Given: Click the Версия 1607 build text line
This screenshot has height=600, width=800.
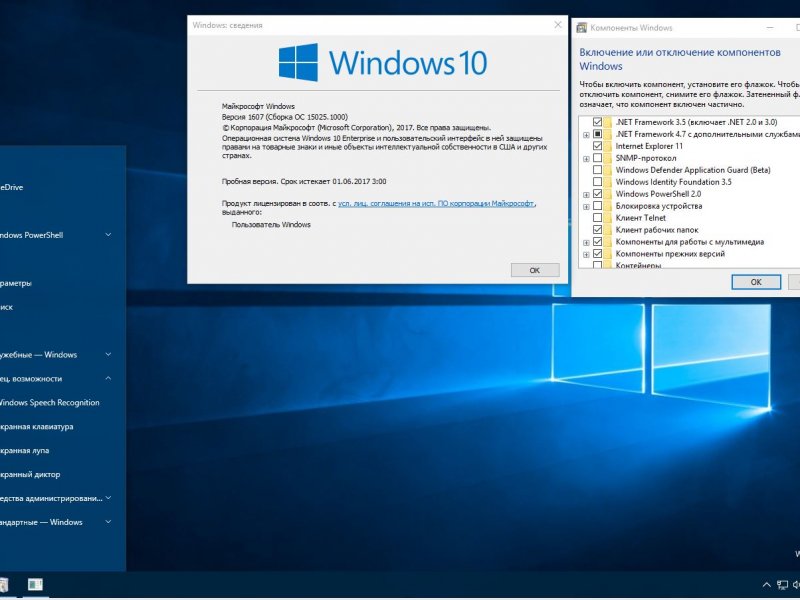Looking at the screenshot, I should pos(285,117).
